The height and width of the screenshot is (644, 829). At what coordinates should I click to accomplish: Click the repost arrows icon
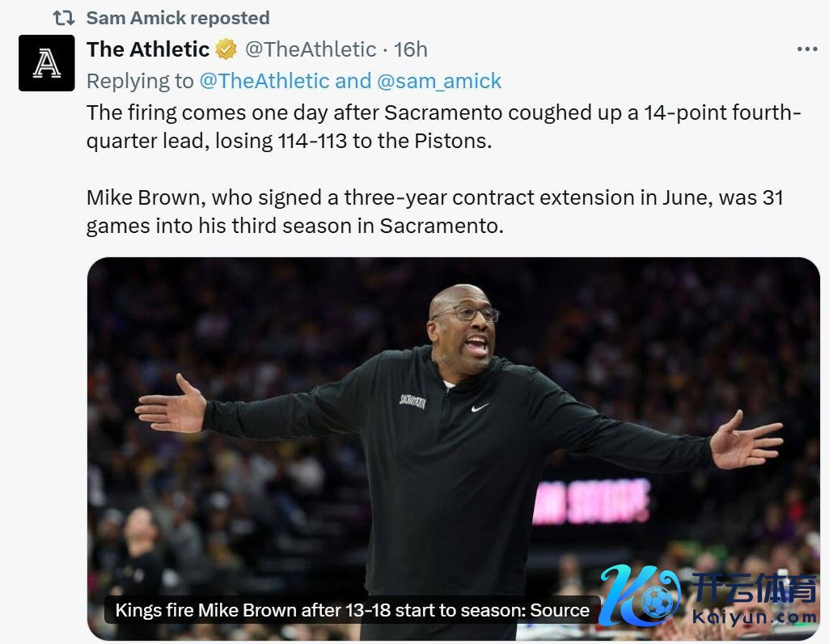click(x=63, y=18)
